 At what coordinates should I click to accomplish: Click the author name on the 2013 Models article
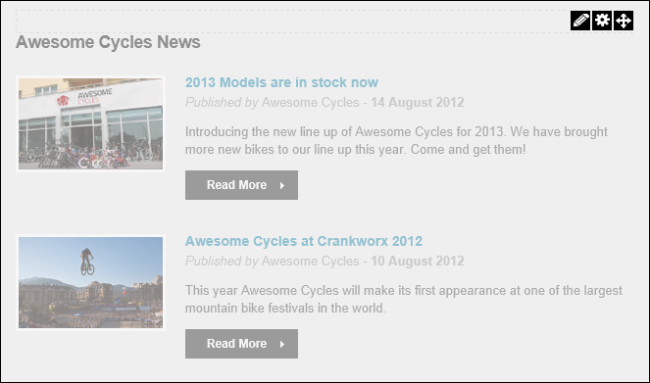[x=310, y=102]
